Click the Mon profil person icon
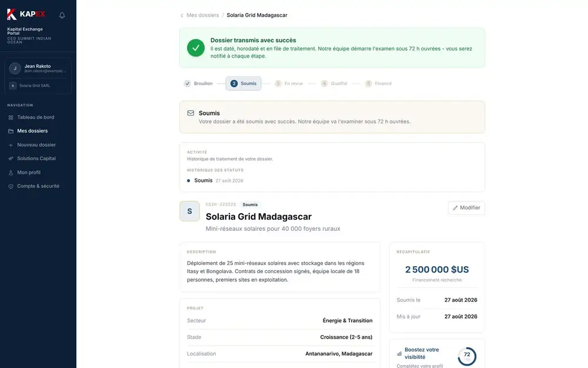The image size is (588, 368). [11, 173]
